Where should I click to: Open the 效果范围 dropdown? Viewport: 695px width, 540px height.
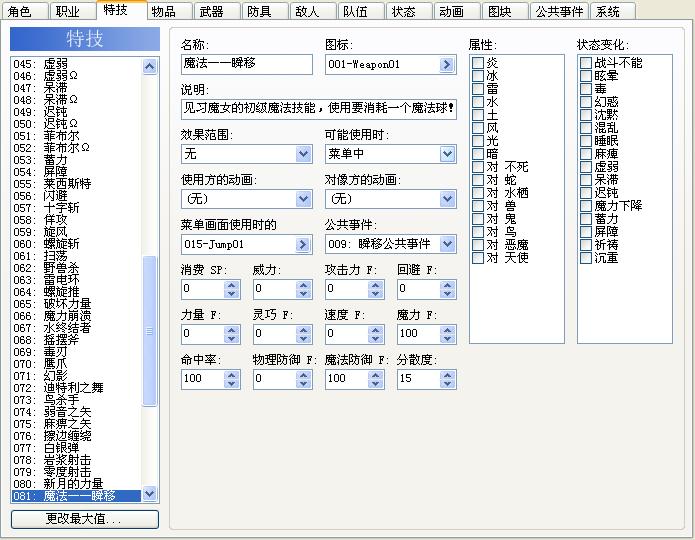(303, 154)
